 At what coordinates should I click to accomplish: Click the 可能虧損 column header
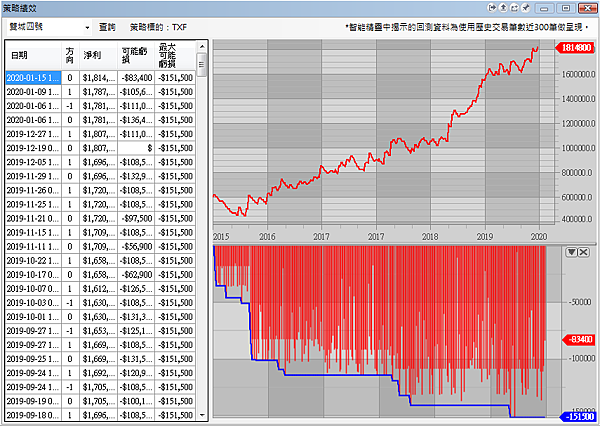tap(136, 55)
